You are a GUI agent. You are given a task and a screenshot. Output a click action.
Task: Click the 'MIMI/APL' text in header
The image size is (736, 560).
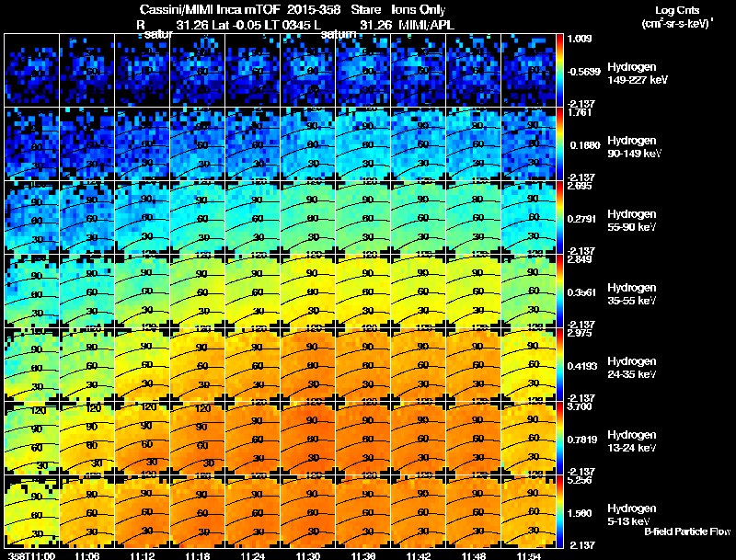(x=426, y=25)
